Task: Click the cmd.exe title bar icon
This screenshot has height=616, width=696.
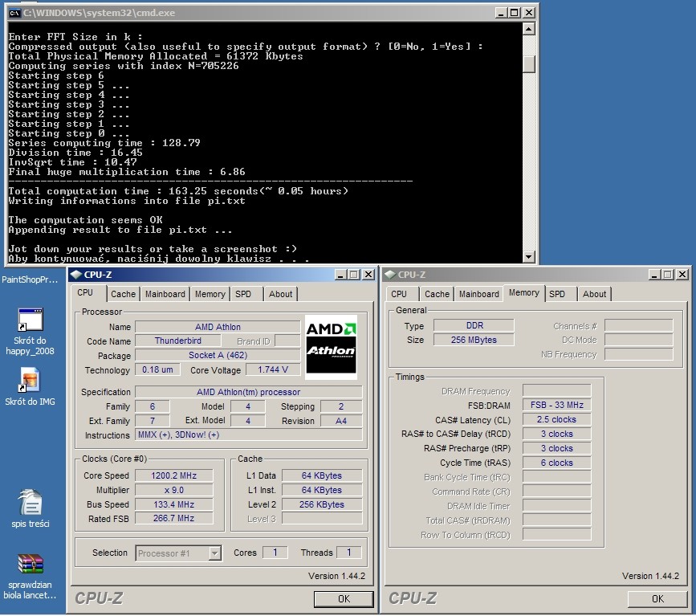Action: (14, 13)
